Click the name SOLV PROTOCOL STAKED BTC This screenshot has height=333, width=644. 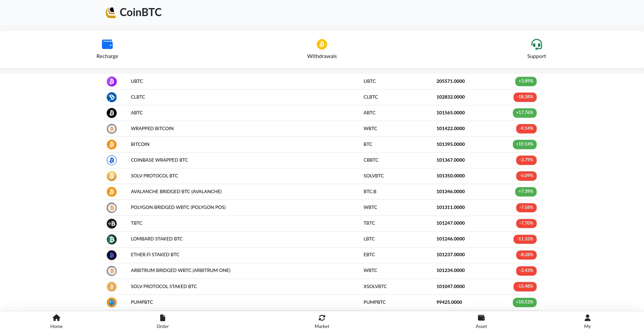(164, 286)
